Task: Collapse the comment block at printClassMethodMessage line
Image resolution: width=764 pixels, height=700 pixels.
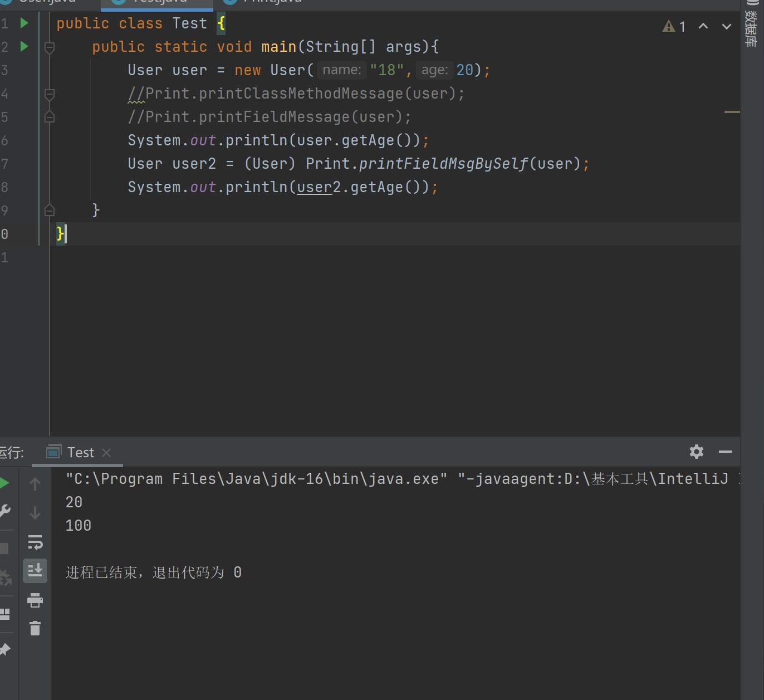Action: tap(50, 94)
